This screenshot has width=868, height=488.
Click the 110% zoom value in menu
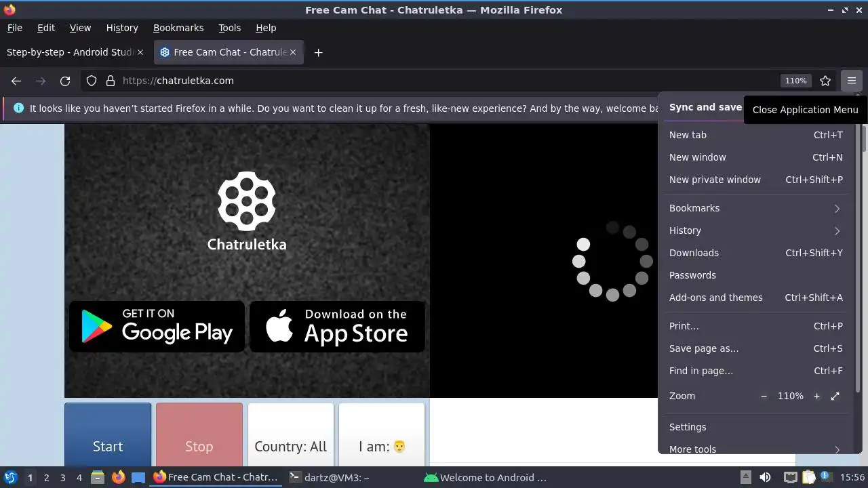tap(791, 396)
